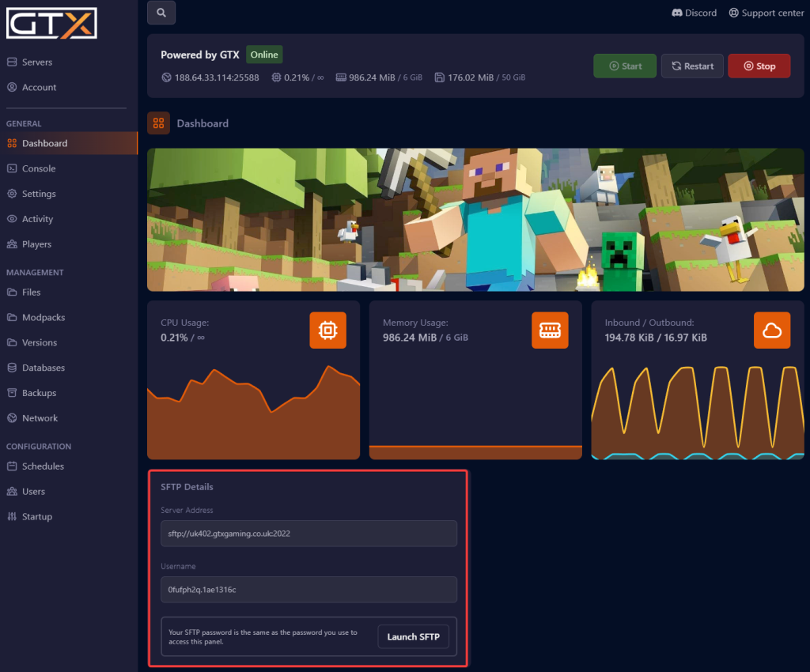Click the Activity eye icon
This screenshot has width=810, height=672.
pyautogui.click(x=12, y=219)
